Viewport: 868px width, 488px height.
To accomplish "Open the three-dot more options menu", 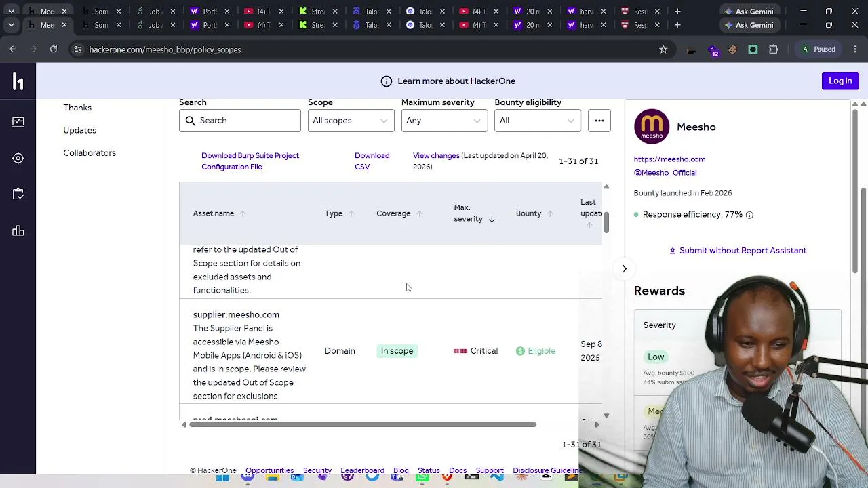I will [599, 121].
